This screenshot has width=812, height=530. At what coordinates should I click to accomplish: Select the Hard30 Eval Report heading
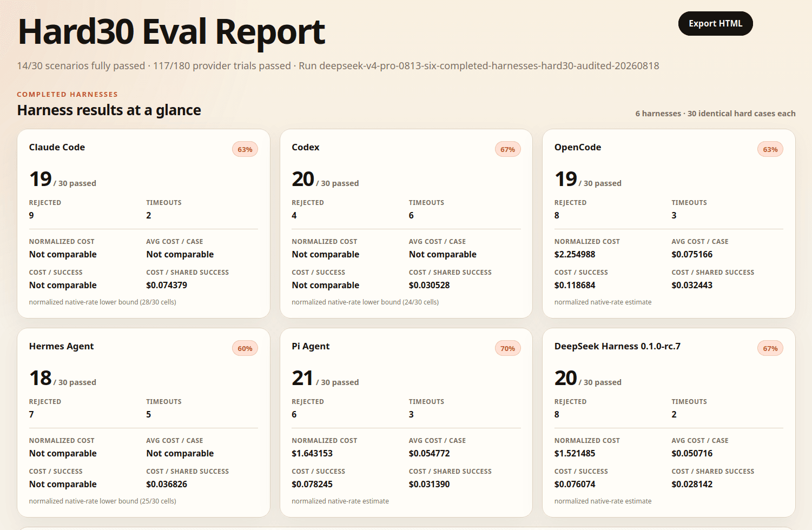[171, 31]
